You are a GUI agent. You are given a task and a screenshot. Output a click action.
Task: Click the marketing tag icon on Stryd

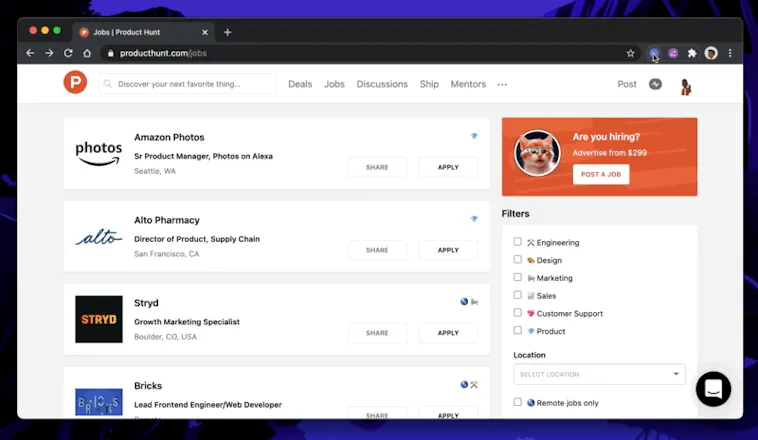(x=474, y=302)
